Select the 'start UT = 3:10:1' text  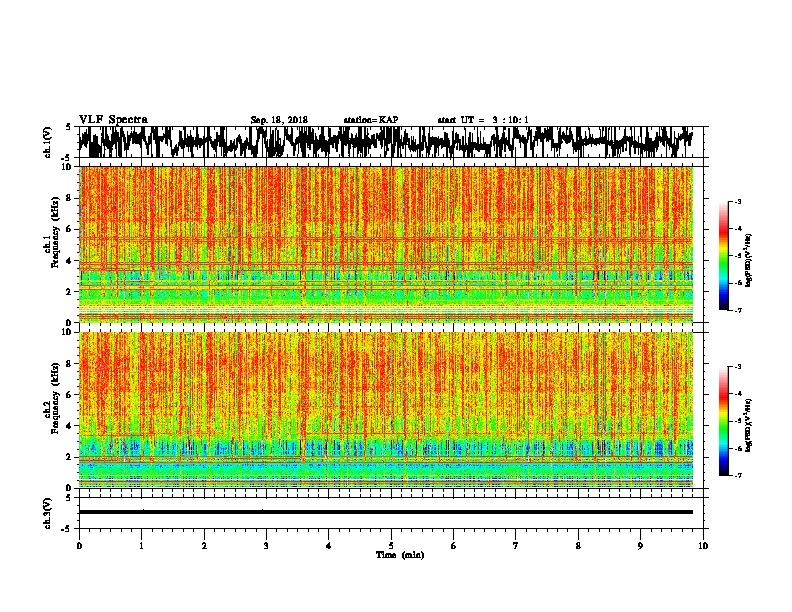coord(483,120)
